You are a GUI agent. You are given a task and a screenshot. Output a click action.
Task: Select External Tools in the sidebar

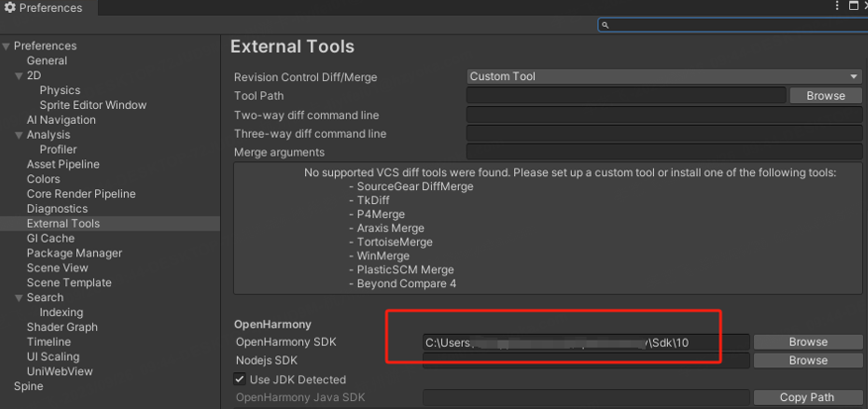[x=62, y=224]
